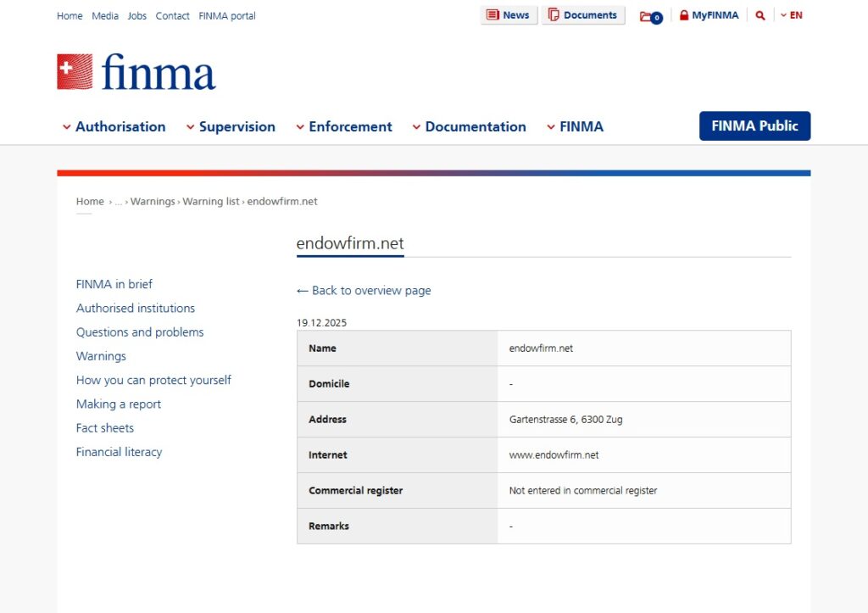Open the Warning list breadcrumb entry

[211, 201]
